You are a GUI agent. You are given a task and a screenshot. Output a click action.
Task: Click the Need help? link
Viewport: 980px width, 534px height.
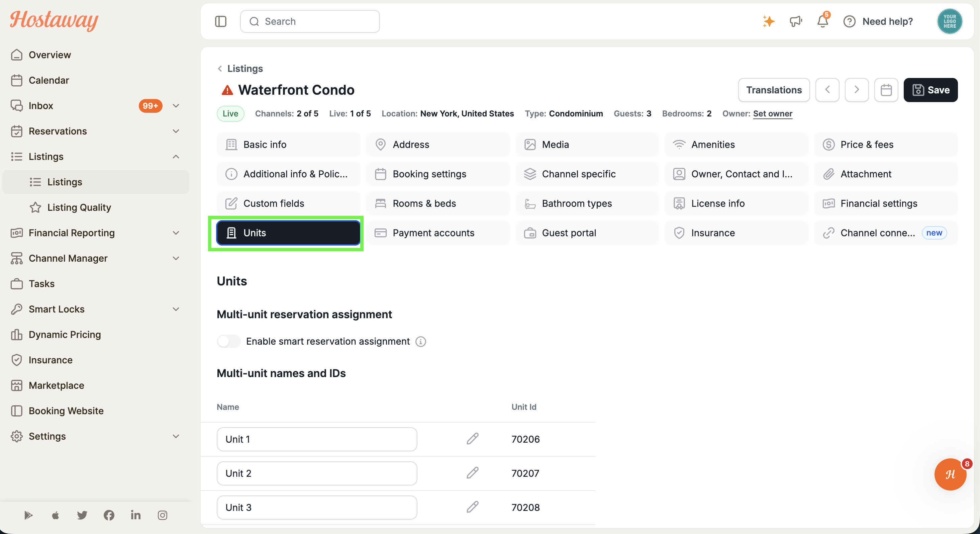(878, 21)
